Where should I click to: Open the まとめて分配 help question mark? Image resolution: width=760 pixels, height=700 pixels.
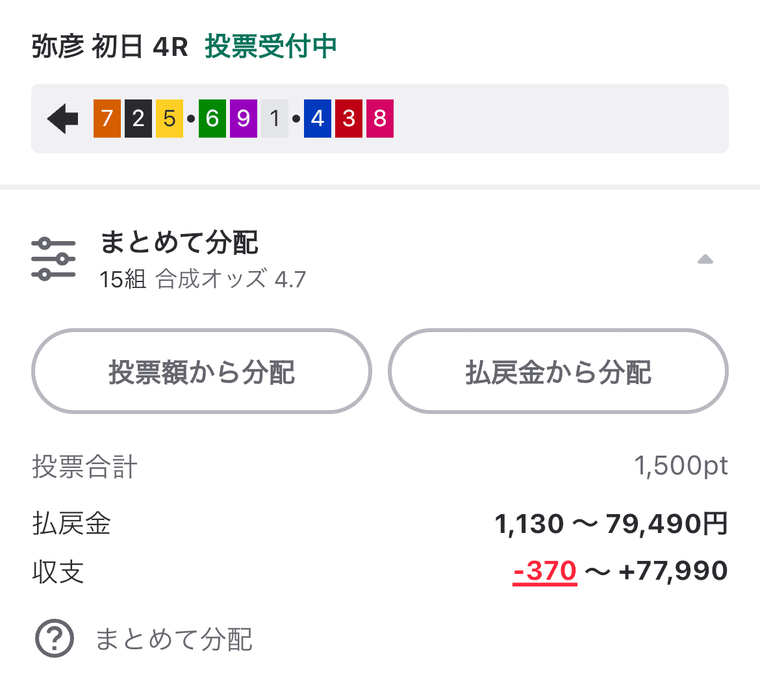[x=55, y=640]
